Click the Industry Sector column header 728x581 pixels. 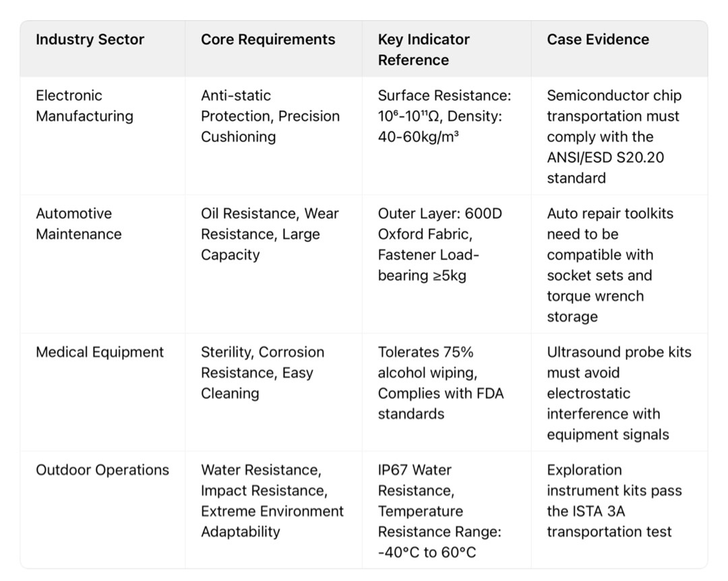point(90,40)
